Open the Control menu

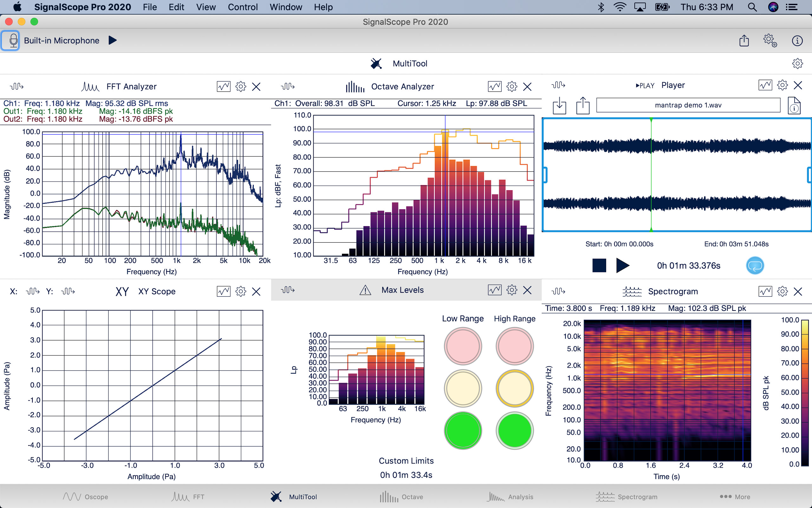[243, 7]
